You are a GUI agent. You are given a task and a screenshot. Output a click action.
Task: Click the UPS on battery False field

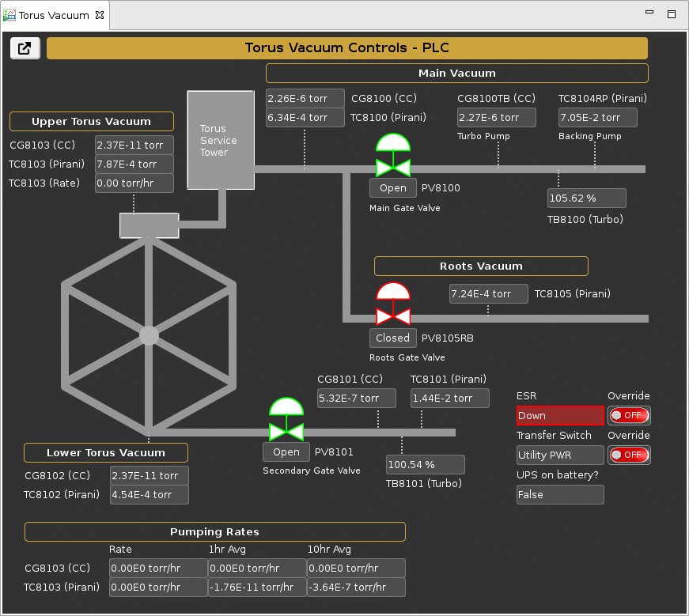coord(559,495)
